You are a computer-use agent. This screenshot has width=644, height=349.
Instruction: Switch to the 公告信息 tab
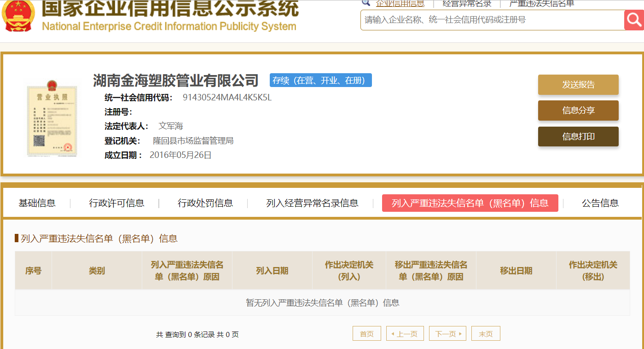(600, 203)
